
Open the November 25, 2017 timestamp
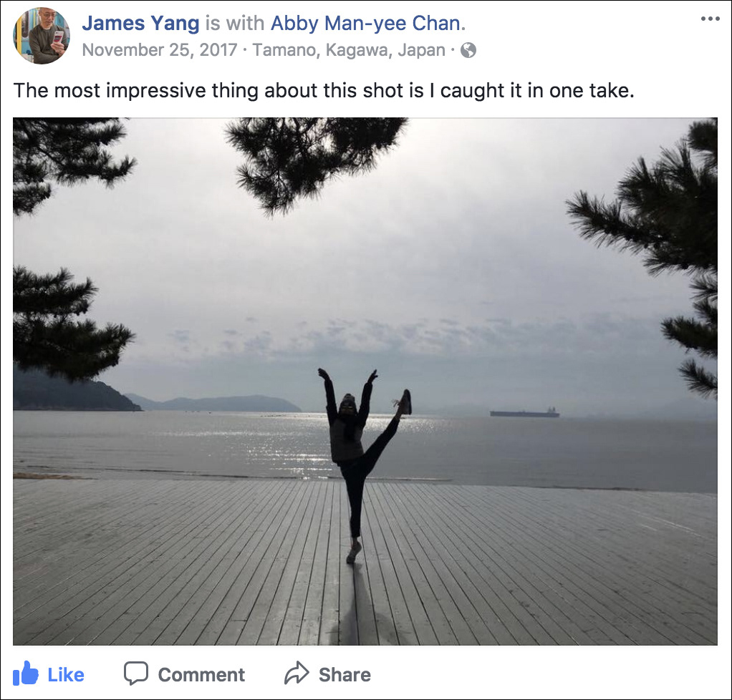pyautogui.click(x=160, y=50)
